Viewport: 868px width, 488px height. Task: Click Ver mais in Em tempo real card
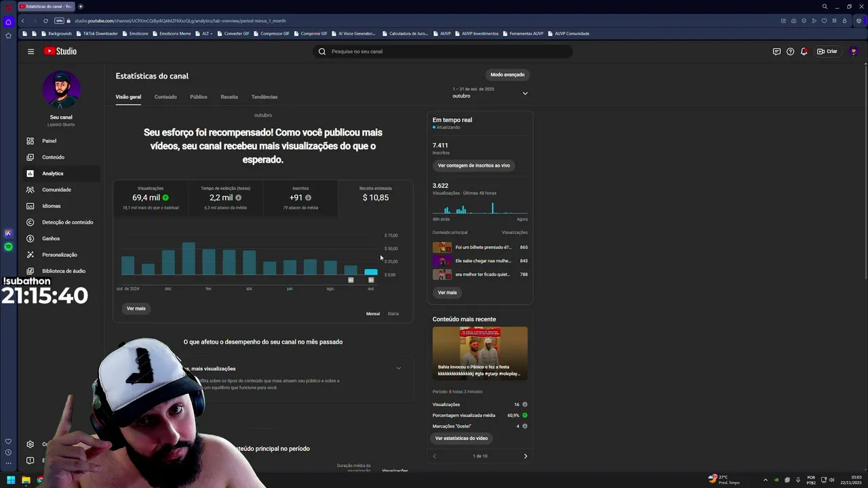click(448, 293)
